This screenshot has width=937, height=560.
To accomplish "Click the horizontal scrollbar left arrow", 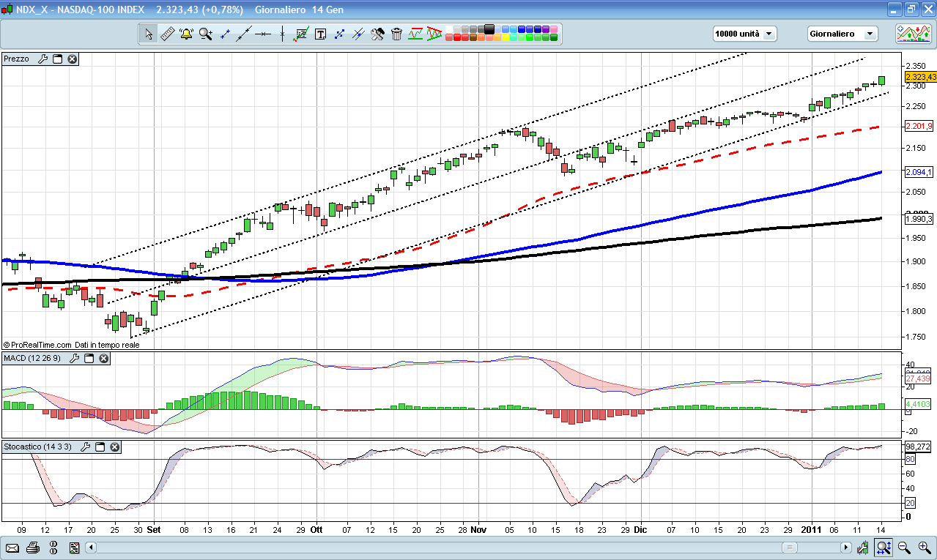I will [91, 548].
